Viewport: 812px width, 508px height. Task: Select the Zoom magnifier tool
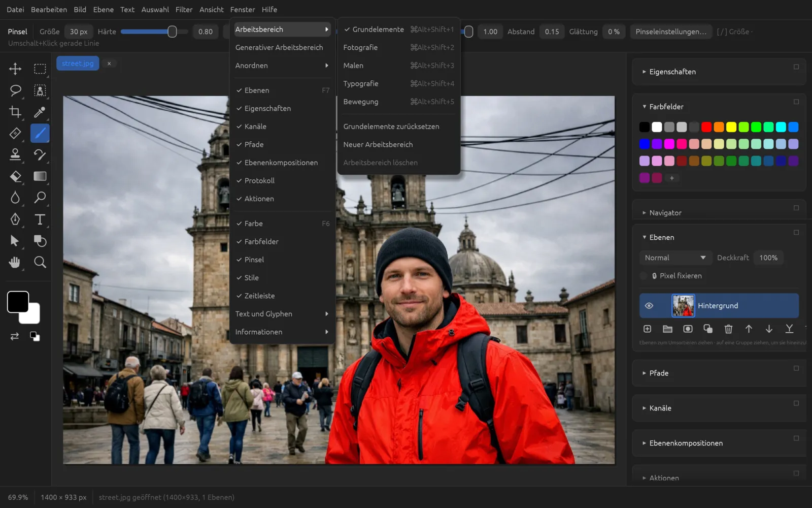40,262
